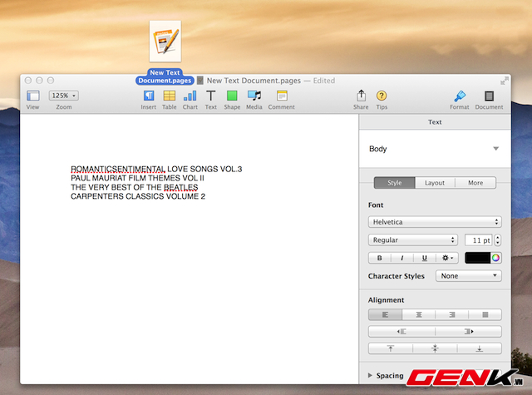Click the document title in title bar

[x=254, y=81]
